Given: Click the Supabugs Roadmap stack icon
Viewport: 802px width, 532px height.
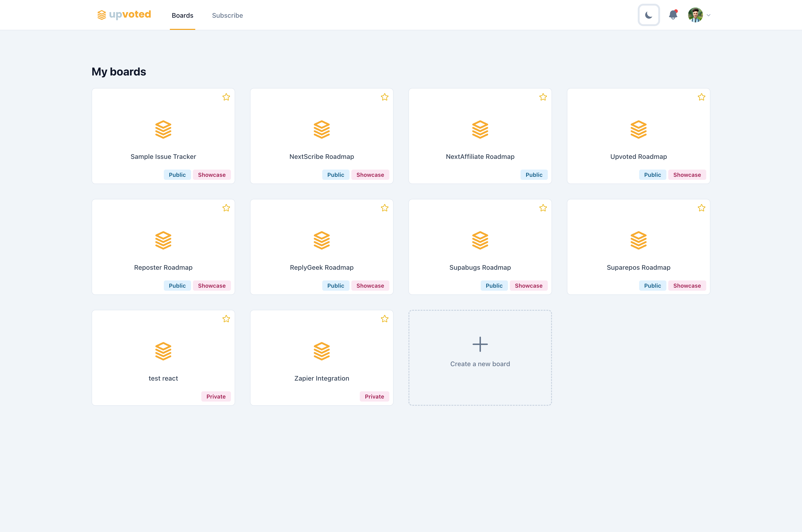Looking at the screenshot, I should pyautogui.click(x=480, y=240).
